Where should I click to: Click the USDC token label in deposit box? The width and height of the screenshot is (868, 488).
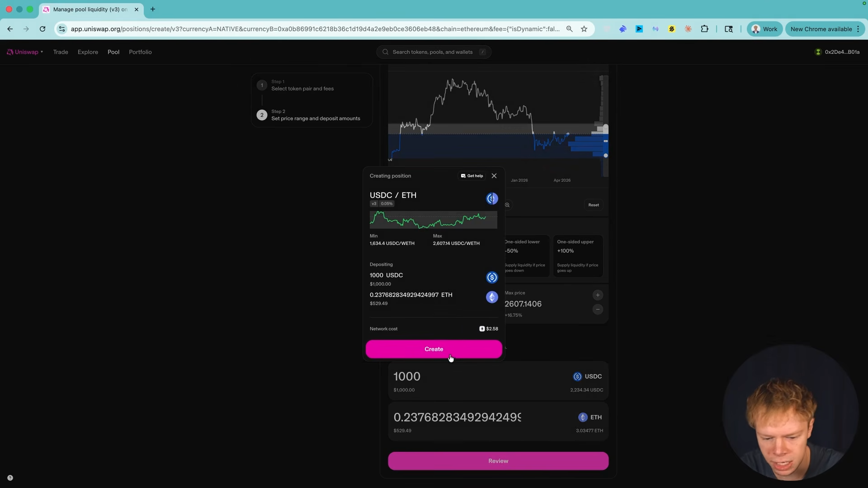coord(588,376)
